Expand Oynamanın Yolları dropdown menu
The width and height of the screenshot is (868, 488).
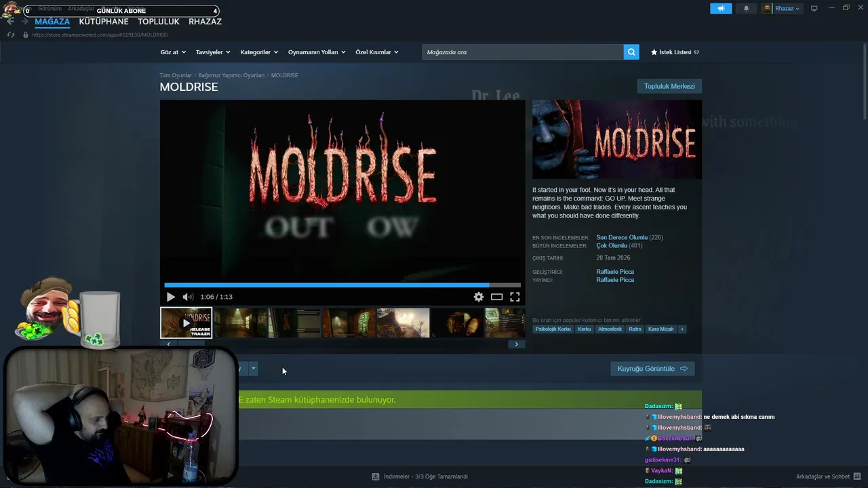(317, 52)
